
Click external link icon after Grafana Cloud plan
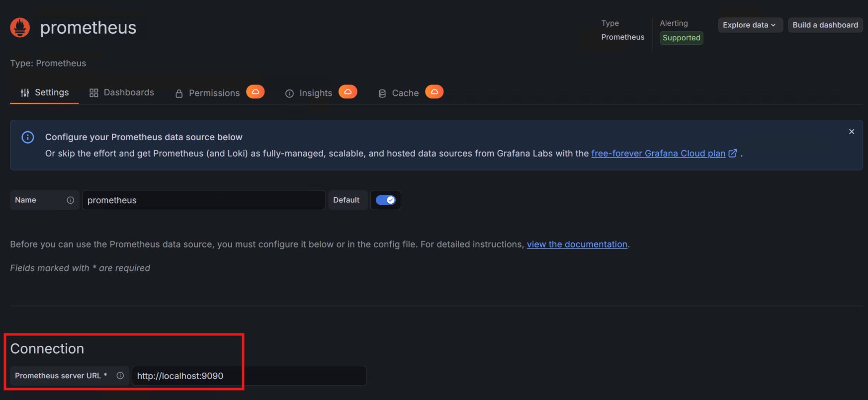coord(732,154)
